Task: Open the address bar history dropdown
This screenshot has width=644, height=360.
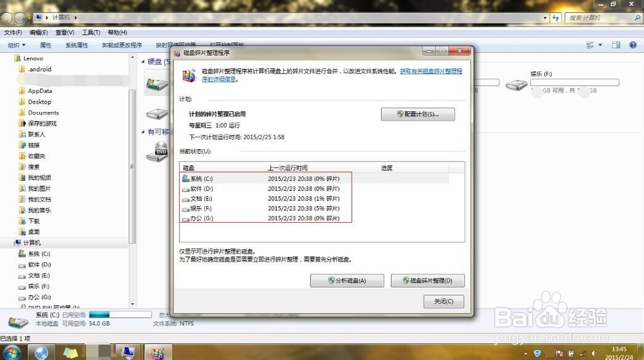Action: [x=545, y=17]
